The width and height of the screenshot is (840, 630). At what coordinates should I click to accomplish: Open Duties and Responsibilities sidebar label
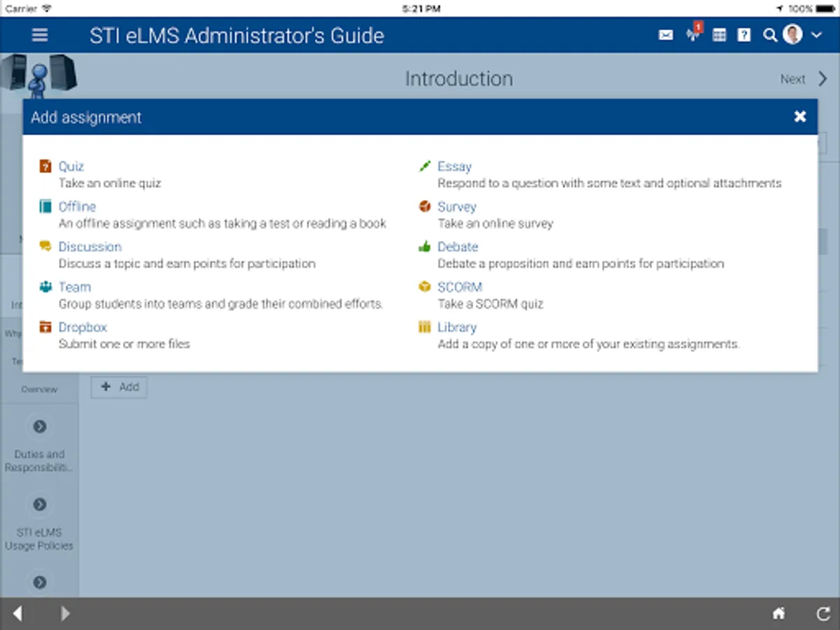pyautogui.click(x=39, y=461)
